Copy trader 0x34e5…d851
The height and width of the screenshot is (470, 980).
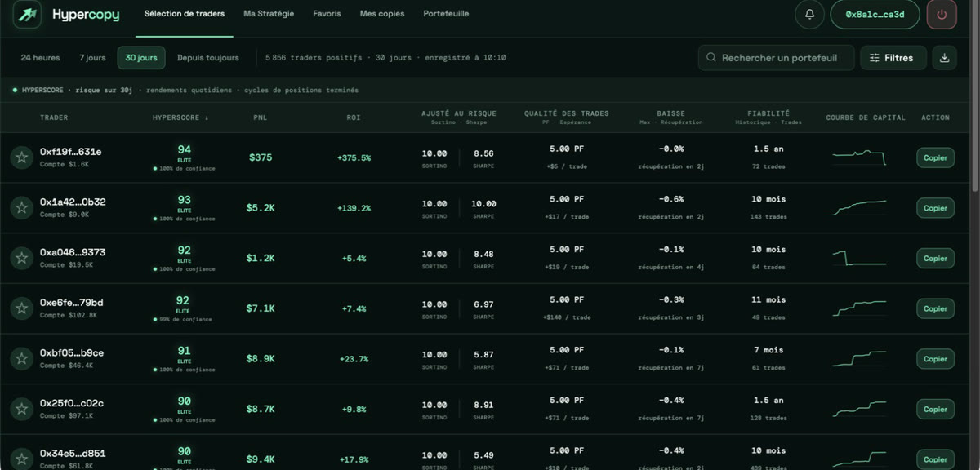click(935, 459)
